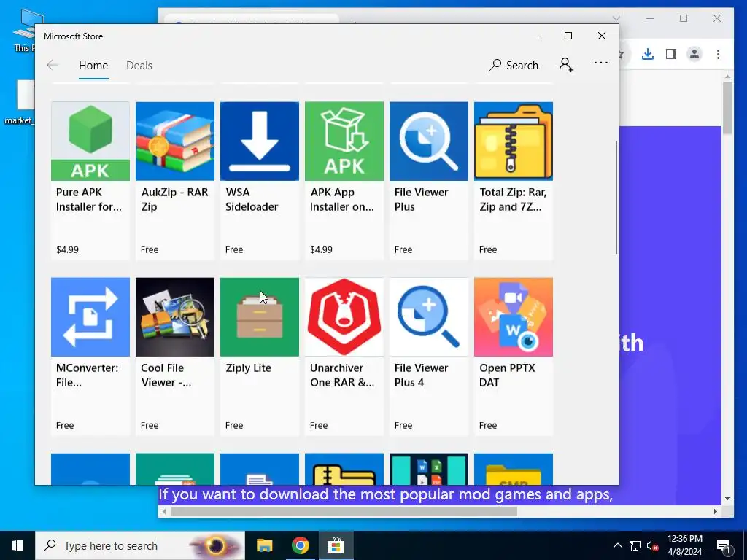Select the Deals tab
747x560 pixels.
(x=139, y=65)
